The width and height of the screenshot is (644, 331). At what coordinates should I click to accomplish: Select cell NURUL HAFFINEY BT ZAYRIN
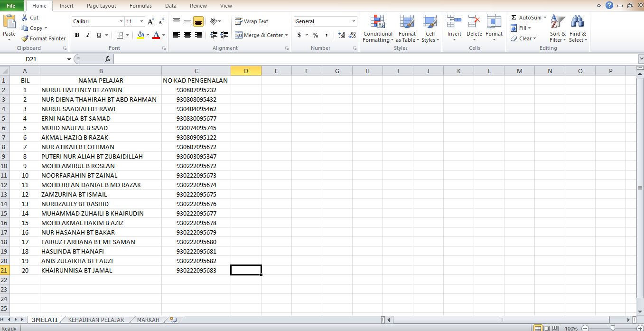pyautogui.click(x=101, y=90)
